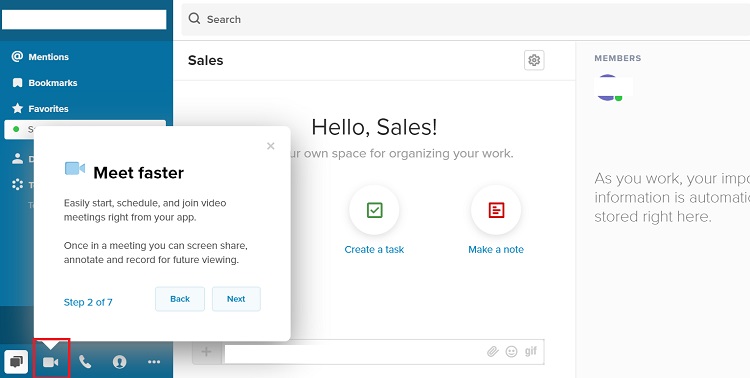Open Mentions in the sidebar
This screenshot has height=378, width=750.
[49, 57]
